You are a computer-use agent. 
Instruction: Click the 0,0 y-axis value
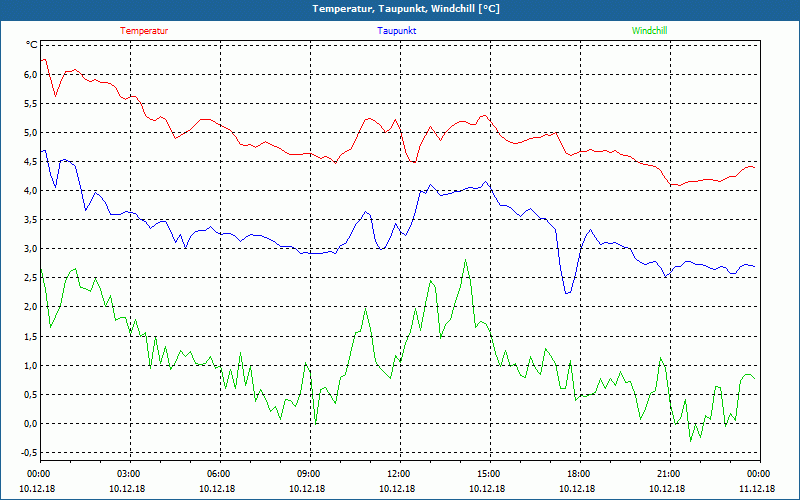[31, 424]
